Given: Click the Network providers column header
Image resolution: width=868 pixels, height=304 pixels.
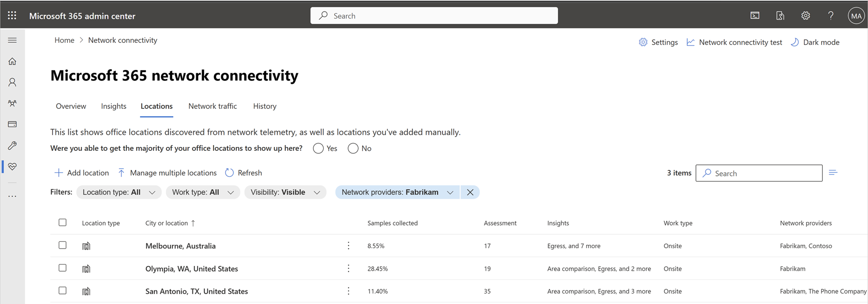Looking at the screenshot, I should [x=806, y=223].
